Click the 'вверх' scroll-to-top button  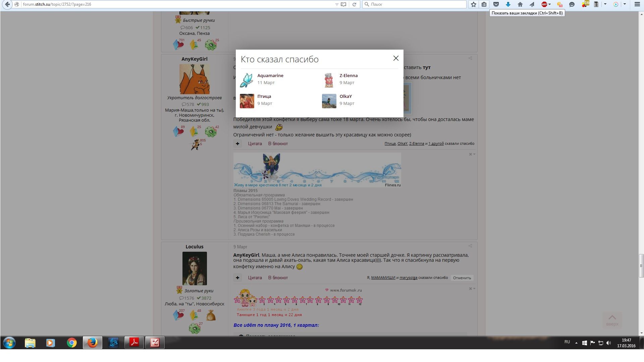(x=612, y=320)
